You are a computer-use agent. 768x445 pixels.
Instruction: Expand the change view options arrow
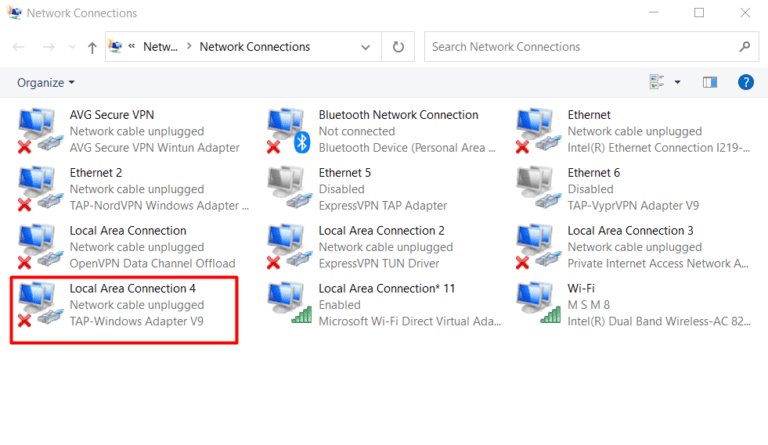(x=678, y=82)
